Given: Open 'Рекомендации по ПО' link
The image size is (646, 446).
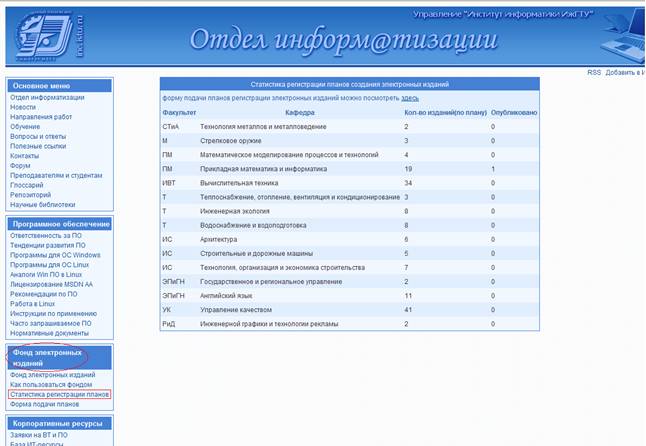Looking at the screenshot, I should click(44, 294).
